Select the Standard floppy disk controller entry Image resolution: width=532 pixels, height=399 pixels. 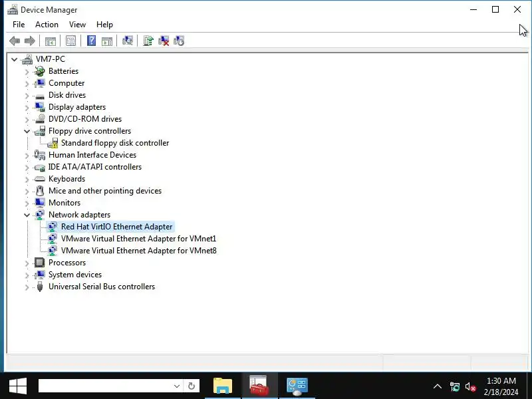click(x=115, y=143)
